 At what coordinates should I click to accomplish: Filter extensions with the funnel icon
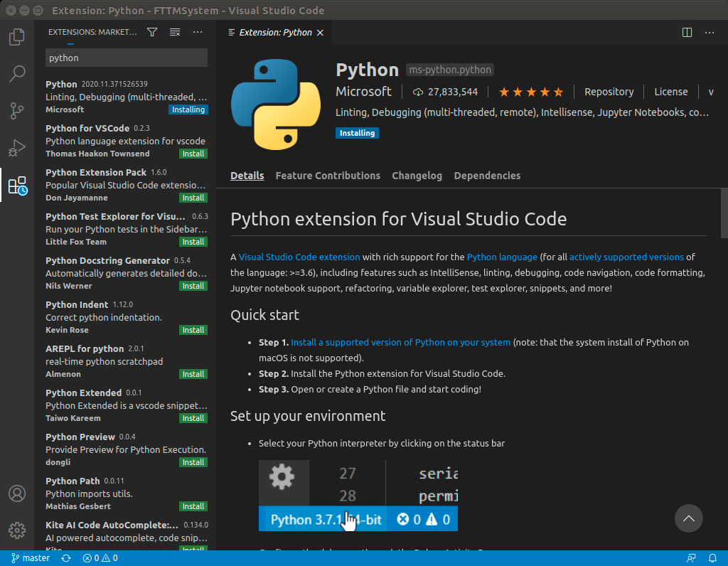coord(152,32)
